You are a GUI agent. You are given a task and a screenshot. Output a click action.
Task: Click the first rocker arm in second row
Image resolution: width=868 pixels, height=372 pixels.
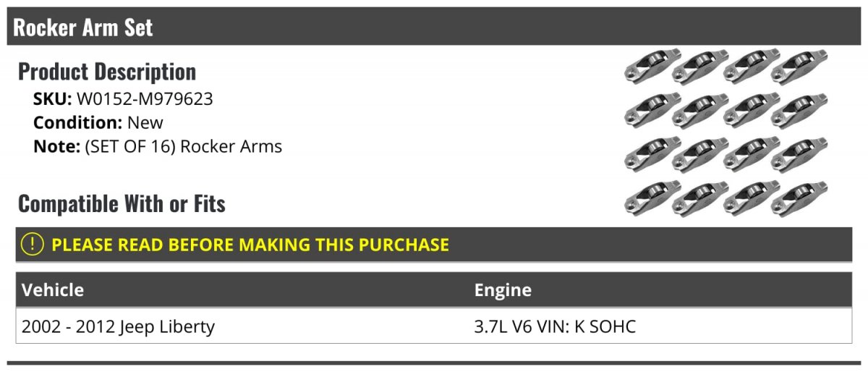[x=652, y=111]
